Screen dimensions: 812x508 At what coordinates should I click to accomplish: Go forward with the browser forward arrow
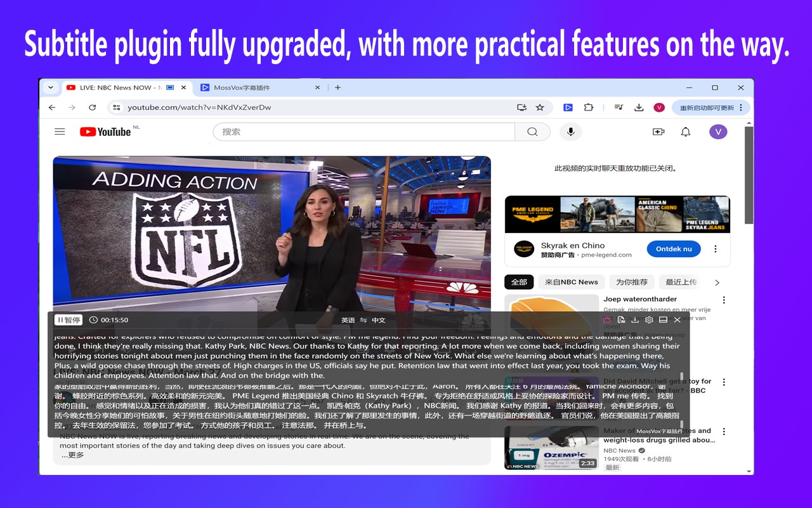pos(72,107)
